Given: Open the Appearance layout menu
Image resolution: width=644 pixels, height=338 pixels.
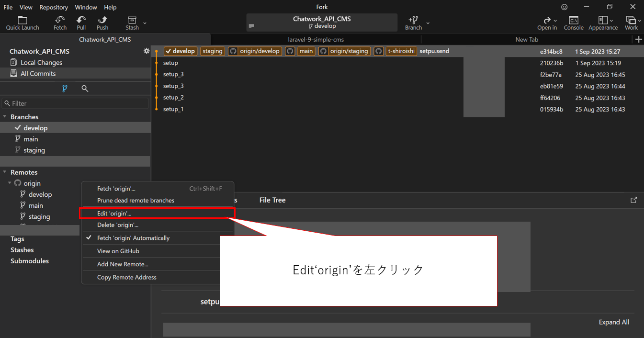Looking at the screenshot, I should pos(603,23).
